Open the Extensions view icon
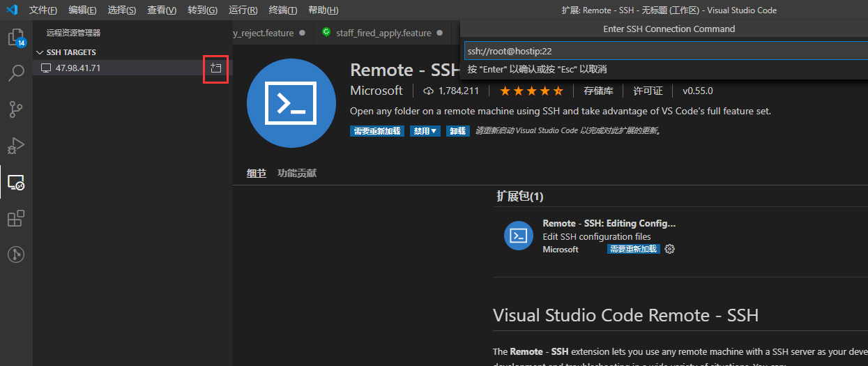The width and height of the screenshot is (868, 366). coord(16,218)
